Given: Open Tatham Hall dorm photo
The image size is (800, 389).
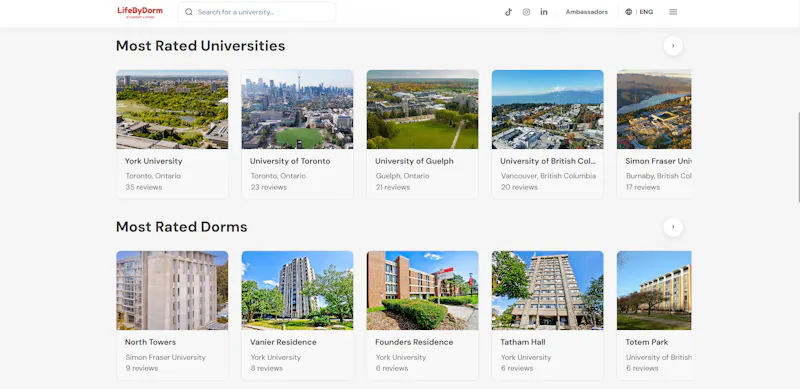Looking at the screenshot, I should pos(547,290).
